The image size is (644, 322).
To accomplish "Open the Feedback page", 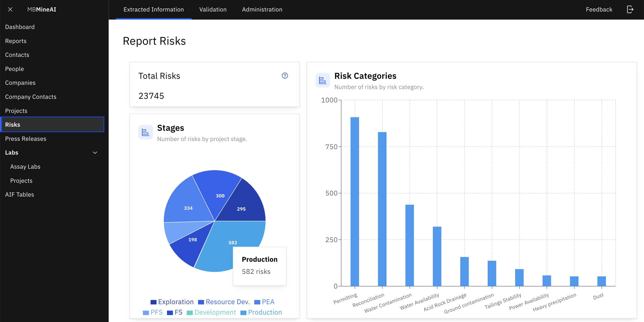I will tap(599, 9).
